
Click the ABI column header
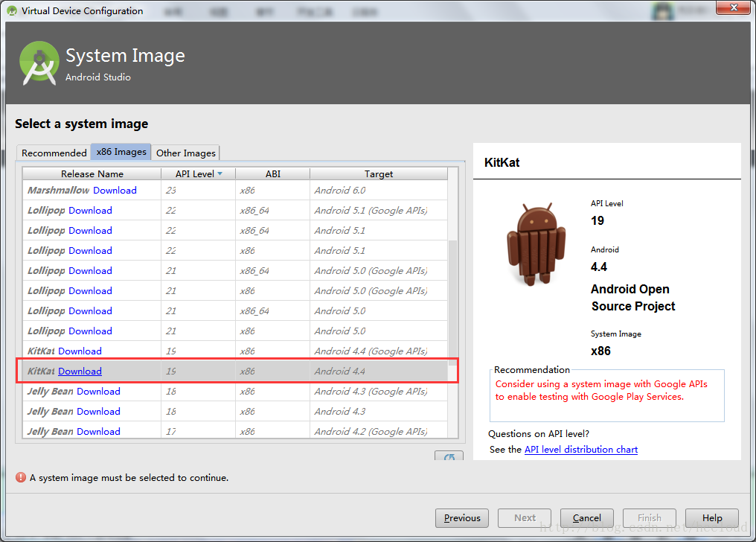(273, 173)
